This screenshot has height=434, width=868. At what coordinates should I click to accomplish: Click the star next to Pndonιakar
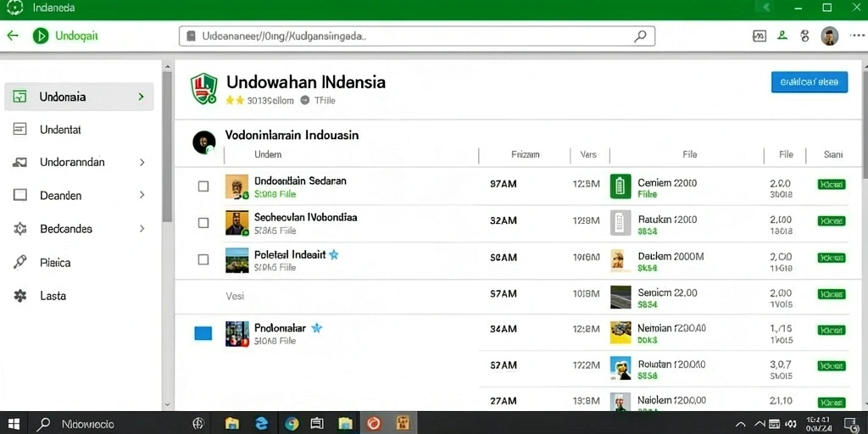tap(316, 328)
